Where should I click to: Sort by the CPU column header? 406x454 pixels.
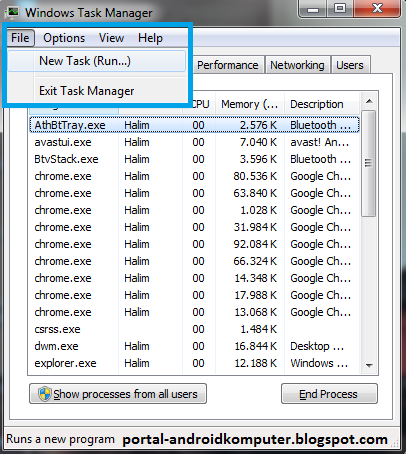click(x=200, y=104)
